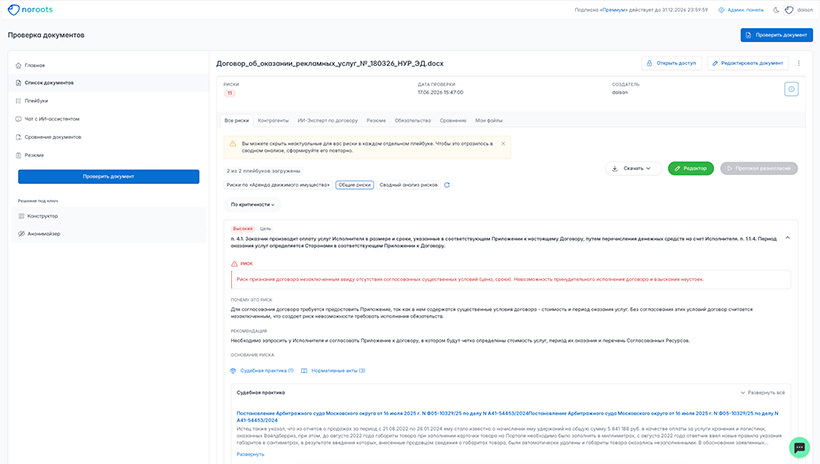The width and height of the screenshot is (820, 464).
Task: Switch to the Все риски tab
Action: click(236, 120)
